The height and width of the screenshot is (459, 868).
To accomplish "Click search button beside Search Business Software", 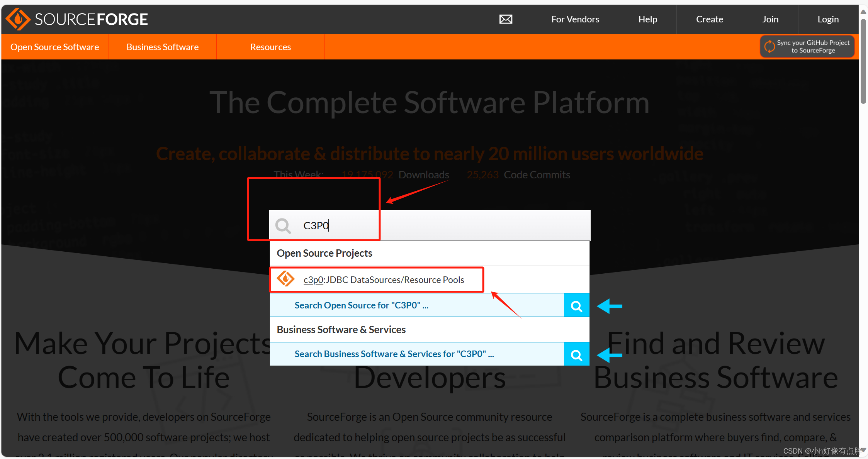I will click(x=576, y=354).
